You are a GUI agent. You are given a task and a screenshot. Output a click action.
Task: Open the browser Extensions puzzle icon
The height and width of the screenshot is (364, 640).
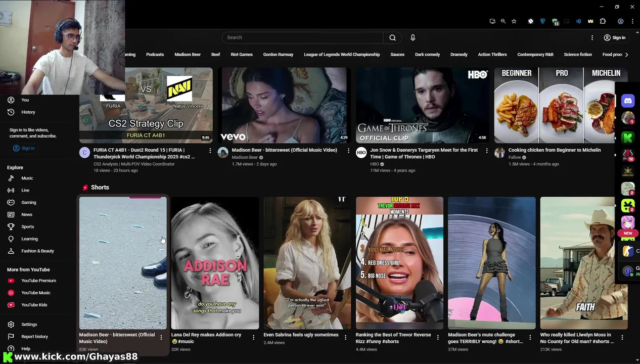click(603, 21)
